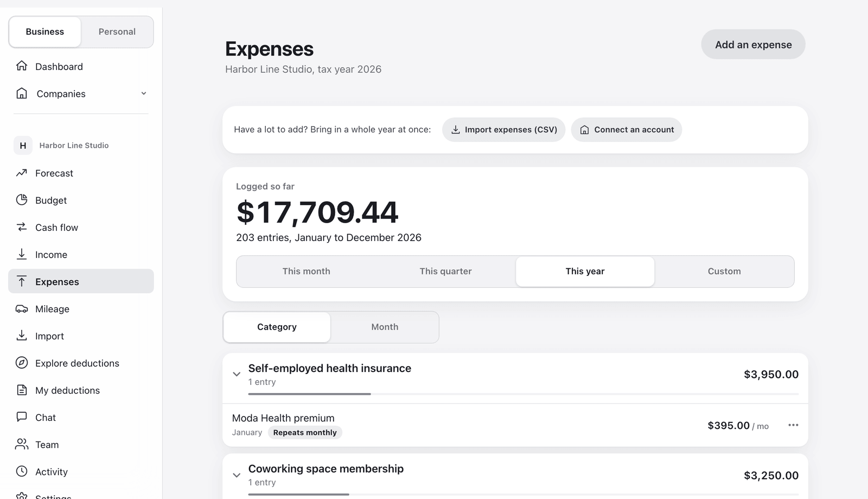The image size is (868, 499).
Task: Click the Expenses upload arrow icon
Action: coord(22,281)
